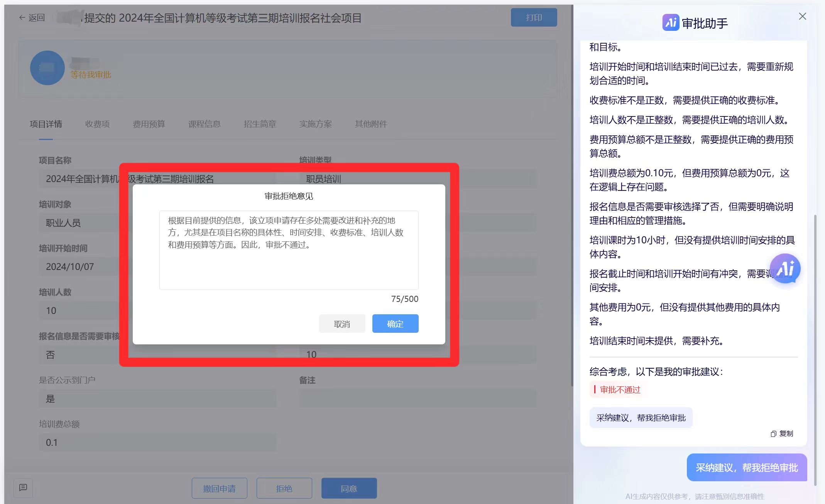Select the 招生简章 tab

point(260,124)
